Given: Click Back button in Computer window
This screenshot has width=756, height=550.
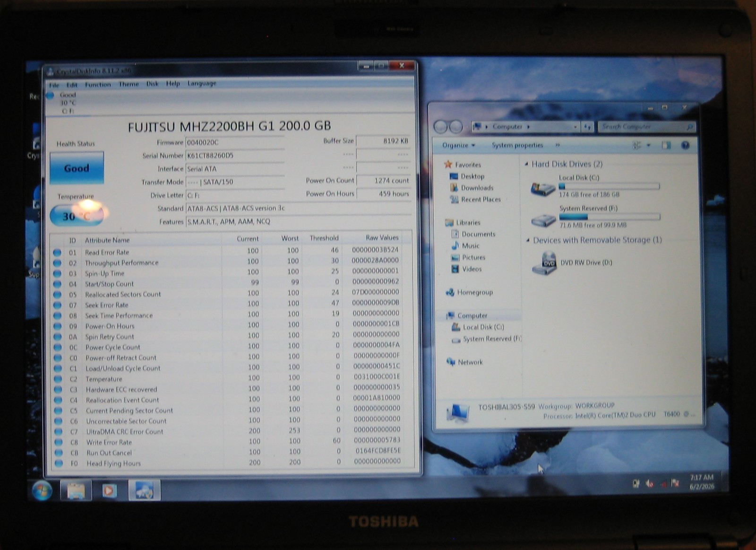Looking at the screenshot, I should point(440,127).
